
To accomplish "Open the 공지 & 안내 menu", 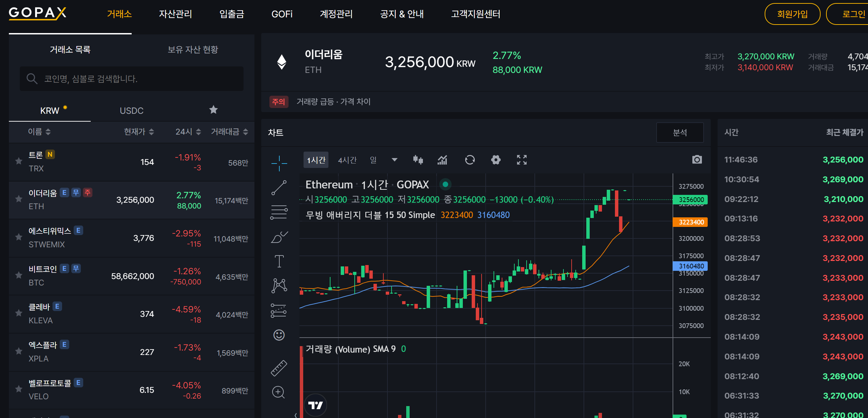I will (402, 14).
